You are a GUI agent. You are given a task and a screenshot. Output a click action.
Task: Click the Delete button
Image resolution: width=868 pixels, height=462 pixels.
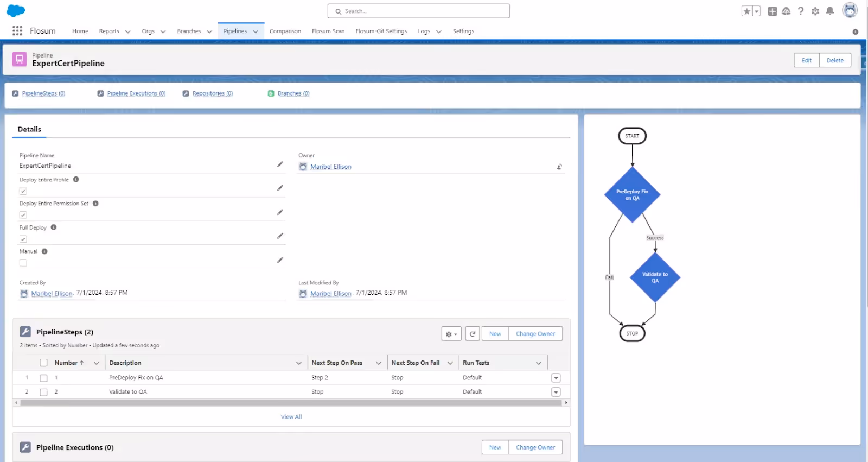pyautogui.click(x=835, y=60)
